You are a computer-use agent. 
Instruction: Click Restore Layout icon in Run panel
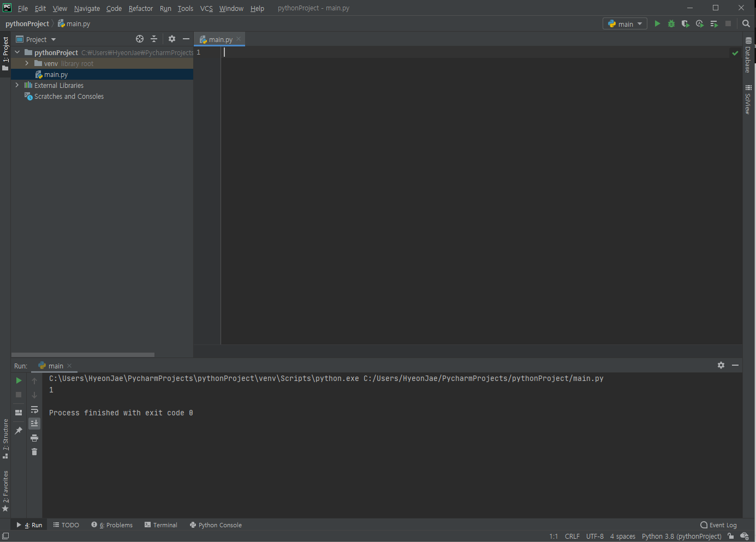[19, 413]
